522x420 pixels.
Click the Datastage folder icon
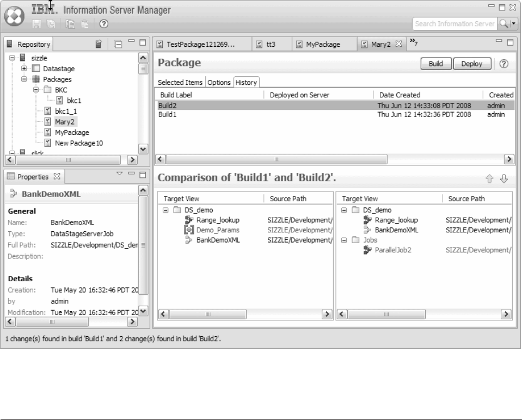[x=36, y=69]
